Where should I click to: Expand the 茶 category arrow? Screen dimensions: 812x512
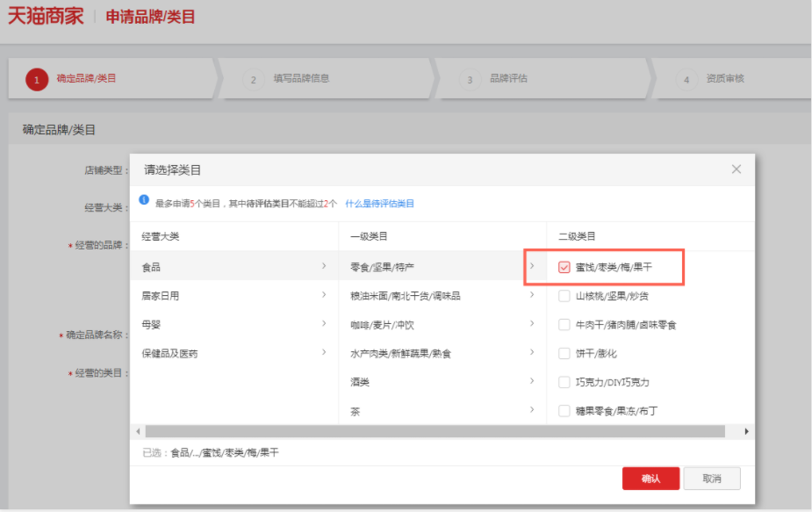pyautogui.click(x=533, y=410)
